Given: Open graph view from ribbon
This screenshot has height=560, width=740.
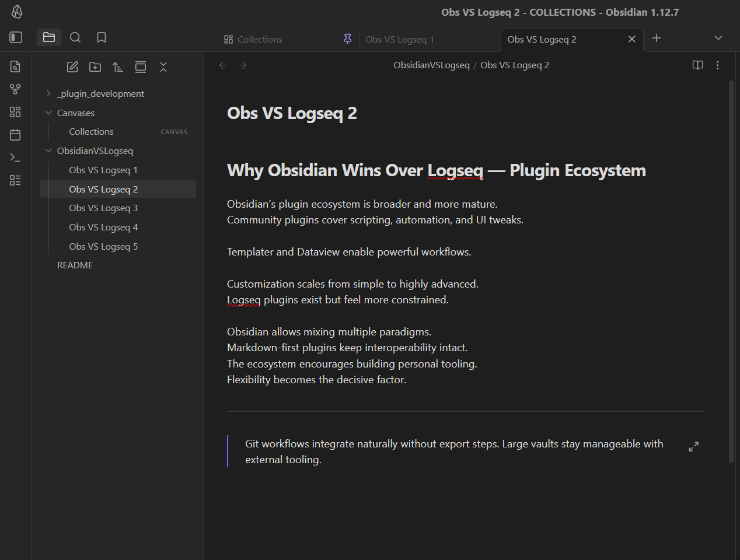Looking at the screenshot, I should tap(15, 89).
